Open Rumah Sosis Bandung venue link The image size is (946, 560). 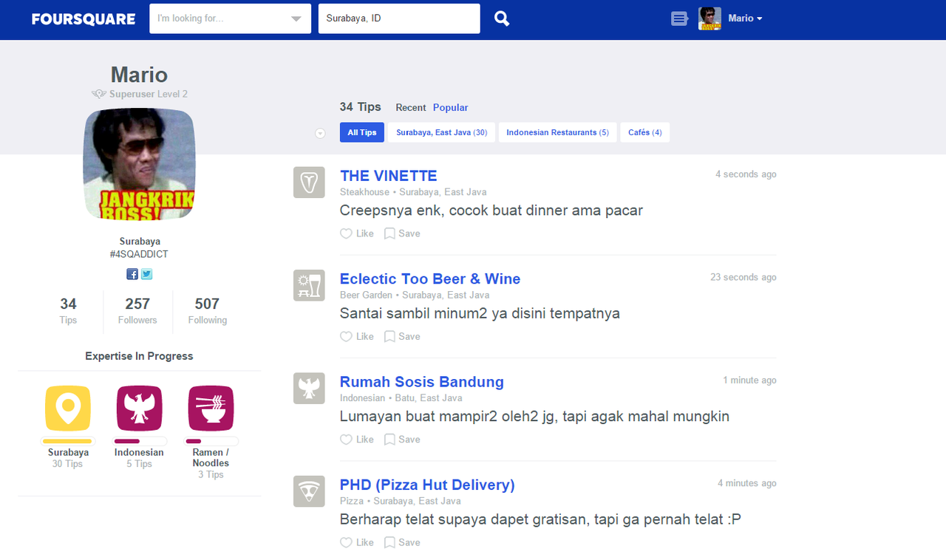click(422, 382)
